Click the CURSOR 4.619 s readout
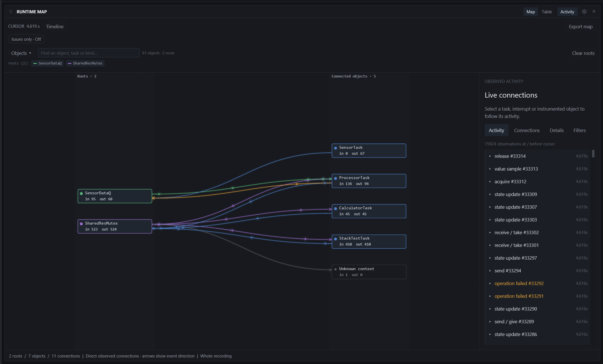 [x=24, y=26]
